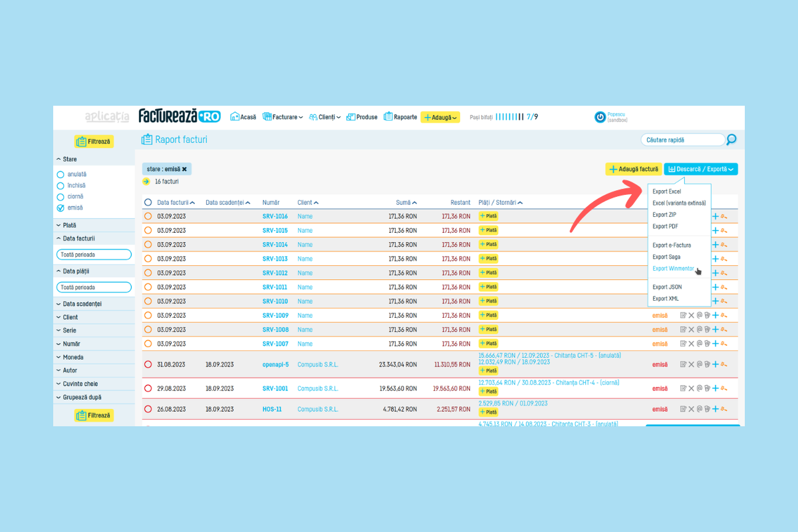Image resolution: width=798 pixels, height=532 pixels.
Task: Click the blue plus icon in openapi-5 row
Action: pos(716,364)
